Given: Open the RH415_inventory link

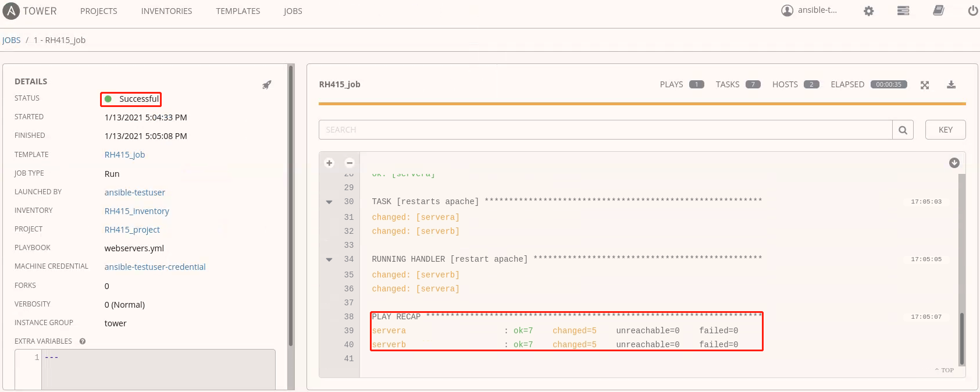Looking at the screenshot, I should tap(137, 211).
